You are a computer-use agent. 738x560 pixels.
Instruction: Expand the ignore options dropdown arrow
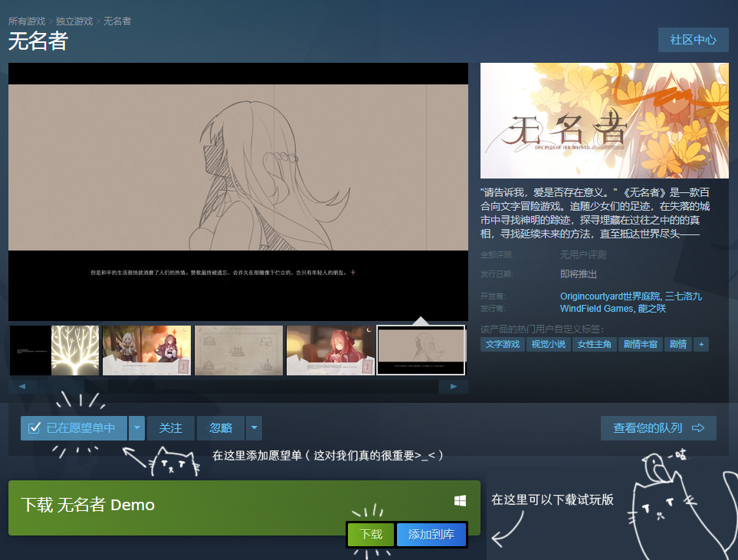pos(254,427)
